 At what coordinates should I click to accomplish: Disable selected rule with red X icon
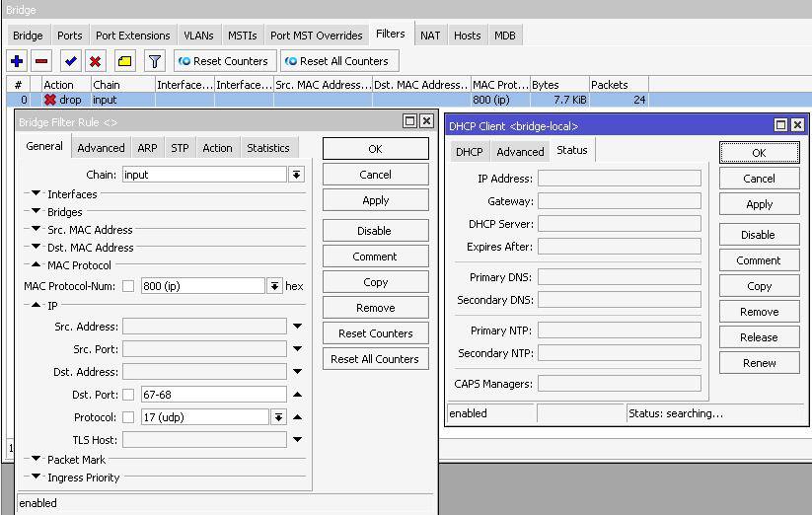point(96,61)
